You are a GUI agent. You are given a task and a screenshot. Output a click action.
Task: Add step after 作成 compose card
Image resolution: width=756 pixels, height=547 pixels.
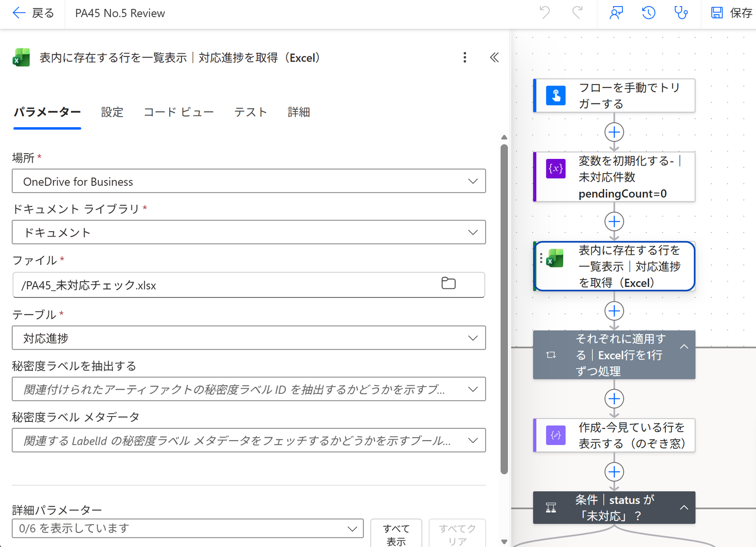614,472
